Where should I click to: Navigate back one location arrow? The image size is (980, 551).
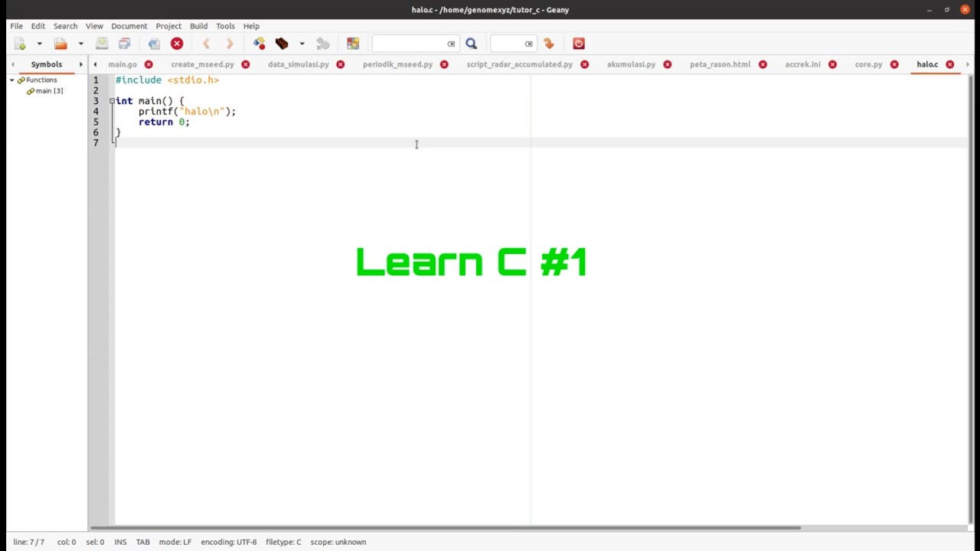pyautogui.click(x=206, y=44)
